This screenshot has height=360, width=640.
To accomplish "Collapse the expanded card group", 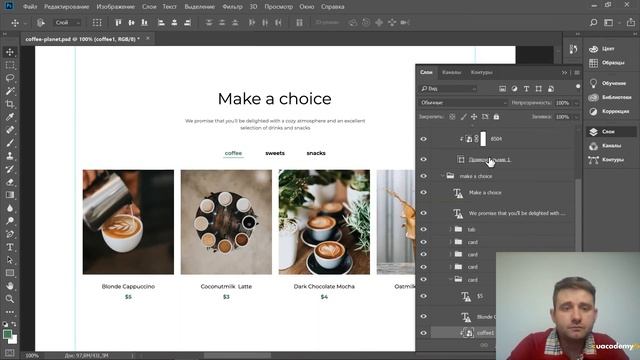I will pos(451,280).
